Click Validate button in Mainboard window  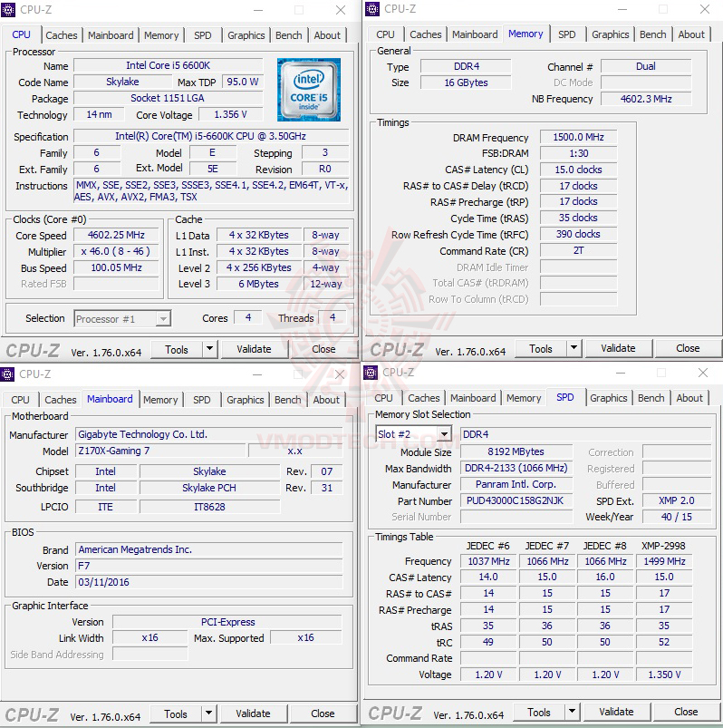[x=253, y=713]
